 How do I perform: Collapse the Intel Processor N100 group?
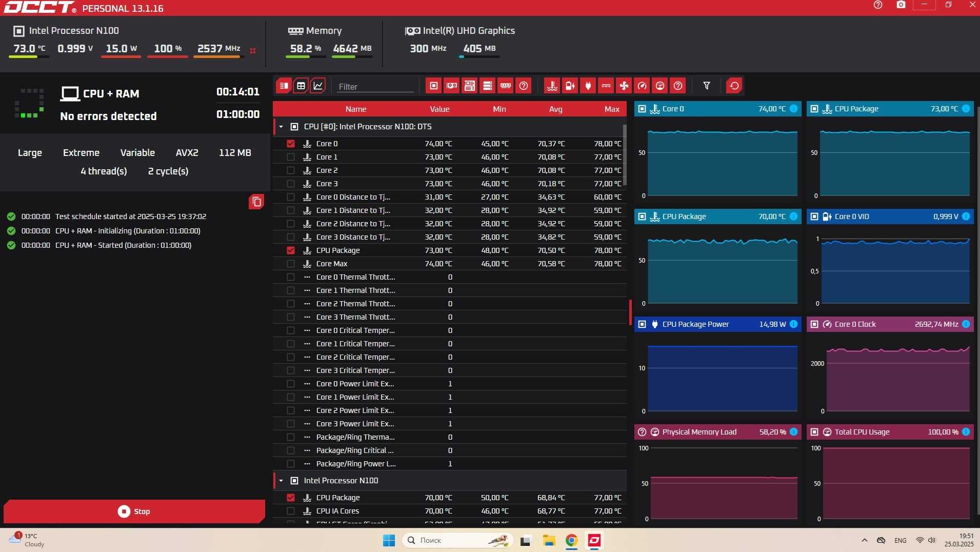point(281,481)
